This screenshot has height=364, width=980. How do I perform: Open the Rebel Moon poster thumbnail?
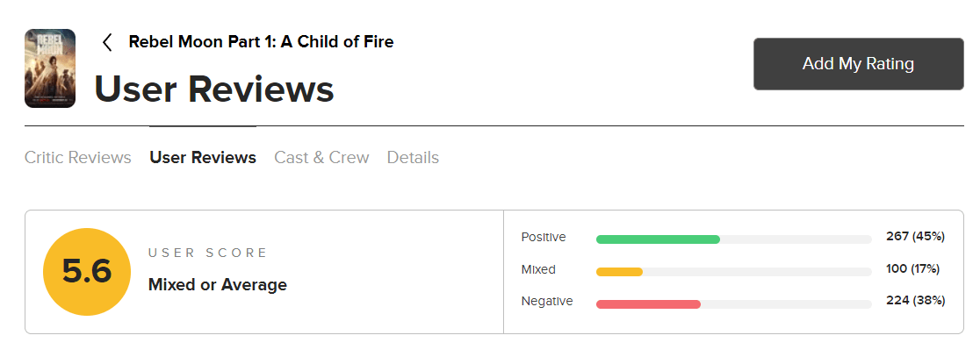pos(50,68)
